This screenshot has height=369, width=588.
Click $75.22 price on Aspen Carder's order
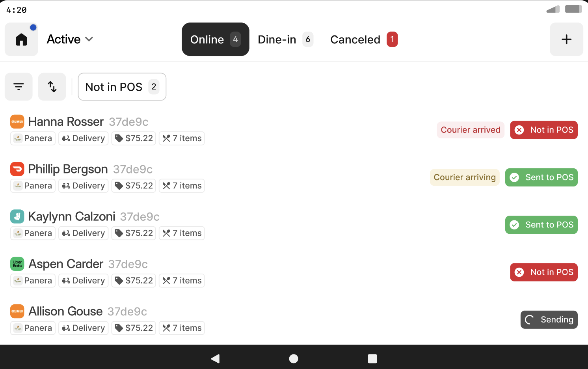click(134, 280)
